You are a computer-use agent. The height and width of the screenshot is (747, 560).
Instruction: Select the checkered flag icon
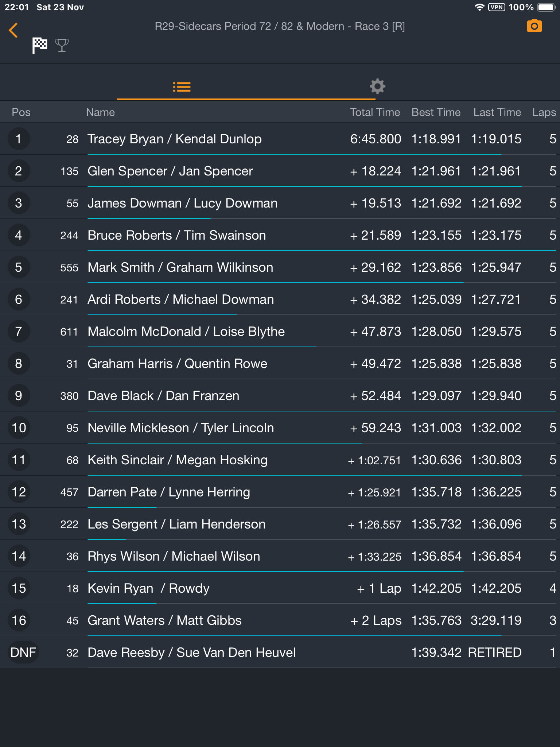[39, 46]
